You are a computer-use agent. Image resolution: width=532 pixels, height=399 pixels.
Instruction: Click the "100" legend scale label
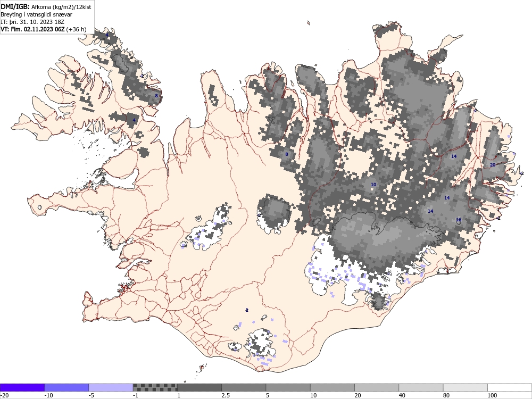(x=492, y=395)
